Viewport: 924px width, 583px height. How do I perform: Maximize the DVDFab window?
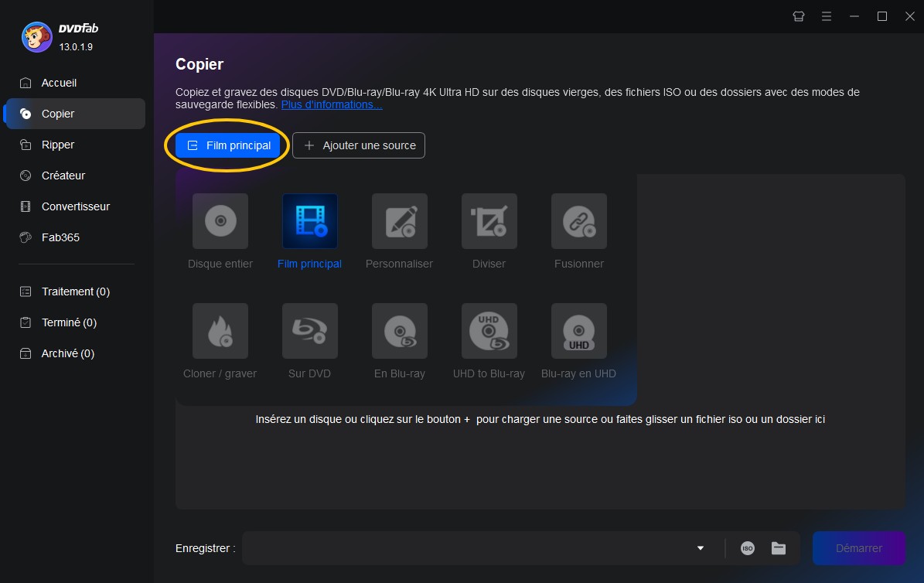882,16
